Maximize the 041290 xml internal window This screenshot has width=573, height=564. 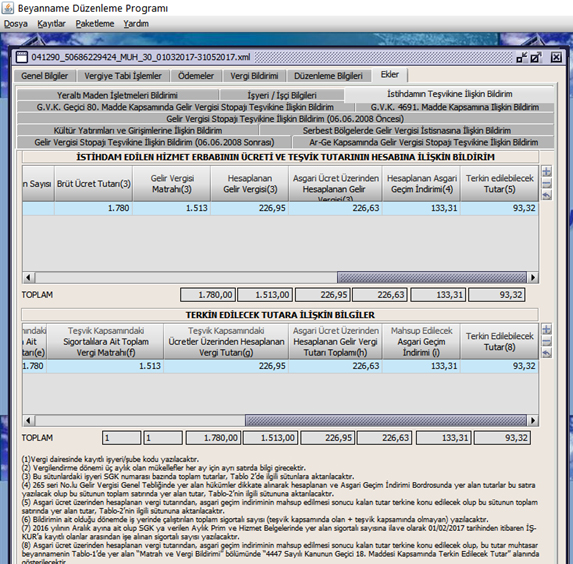click(x=536, y=57)
